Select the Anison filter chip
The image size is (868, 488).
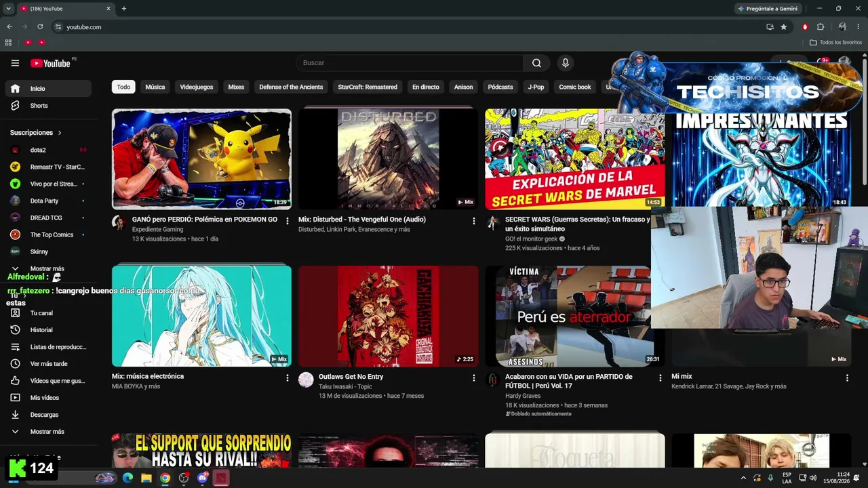(x=464, y=87)
